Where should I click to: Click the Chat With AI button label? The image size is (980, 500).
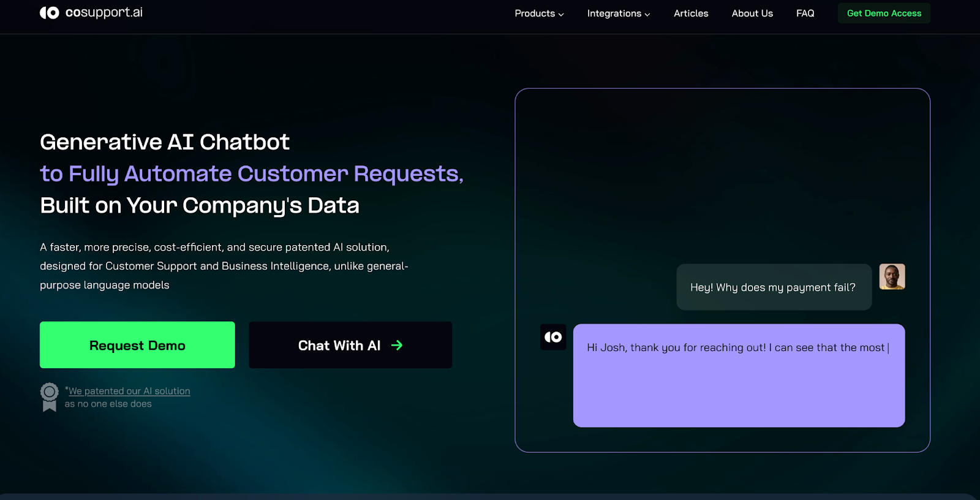pyautogui.click(x=339, y=346)
